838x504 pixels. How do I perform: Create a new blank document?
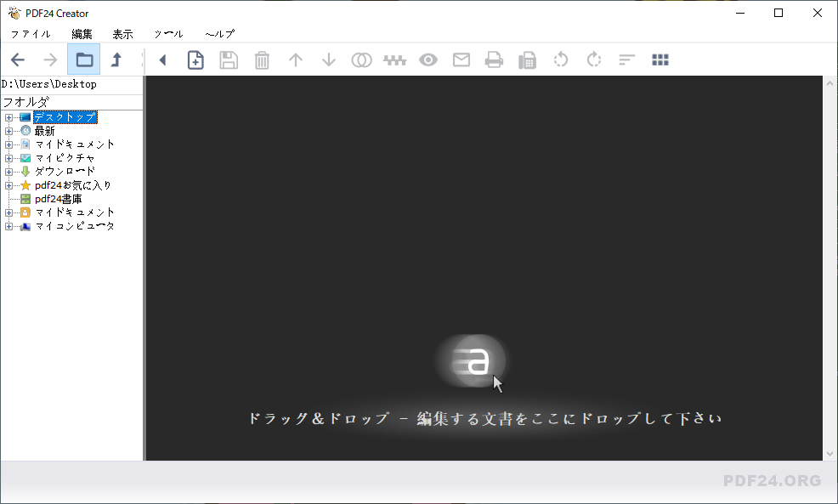tap(195, 59)
